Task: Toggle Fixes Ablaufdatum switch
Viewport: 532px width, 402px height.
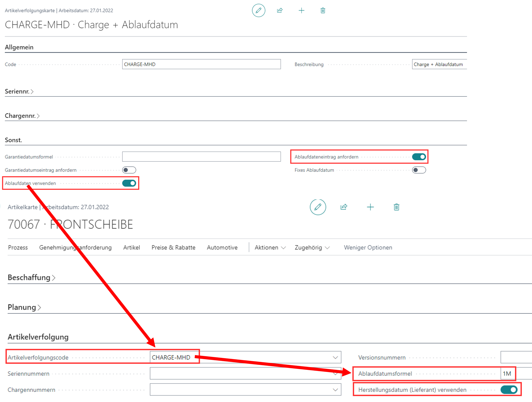Action: click(x=419, y=170)
